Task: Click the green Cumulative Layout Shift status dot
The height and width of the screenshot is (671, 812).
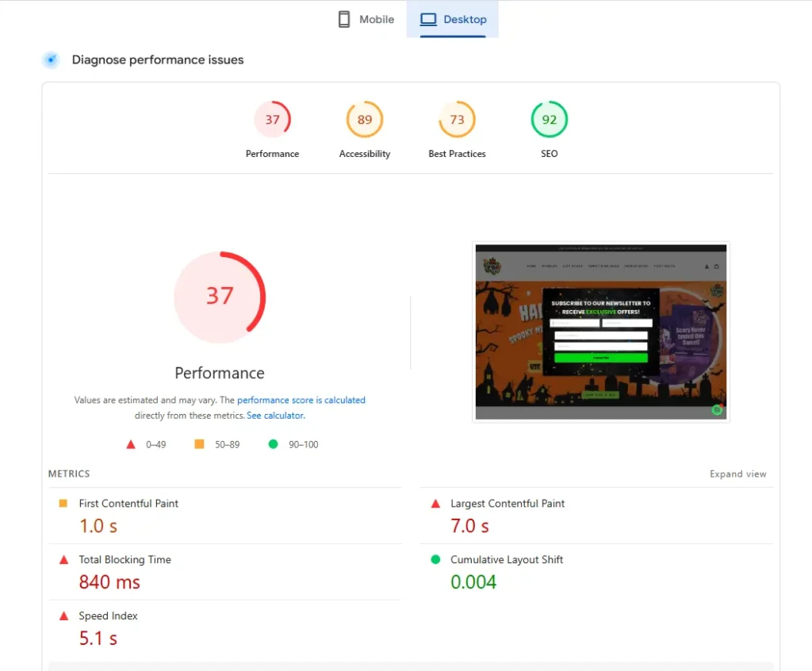Action: pyautogui.click(x=435, y=559)
